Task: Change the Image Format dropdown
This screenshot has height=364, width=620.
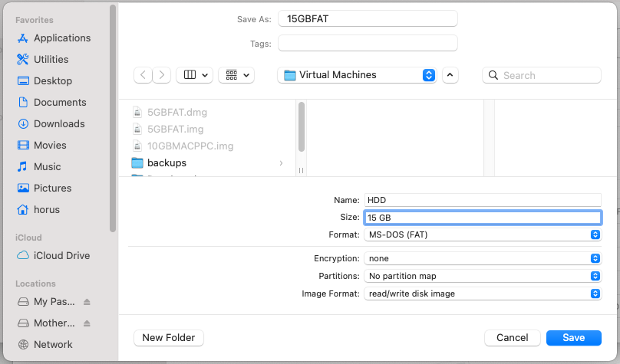Action: [x=482, y=293]
